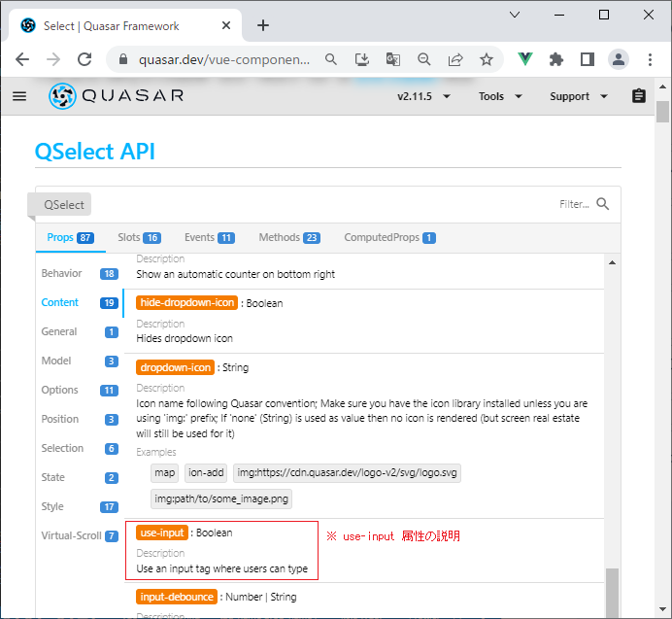Image resolution: width=672 pixels, height=619 pixels.
Task: Select the General props category
Action: click(80, 332)
